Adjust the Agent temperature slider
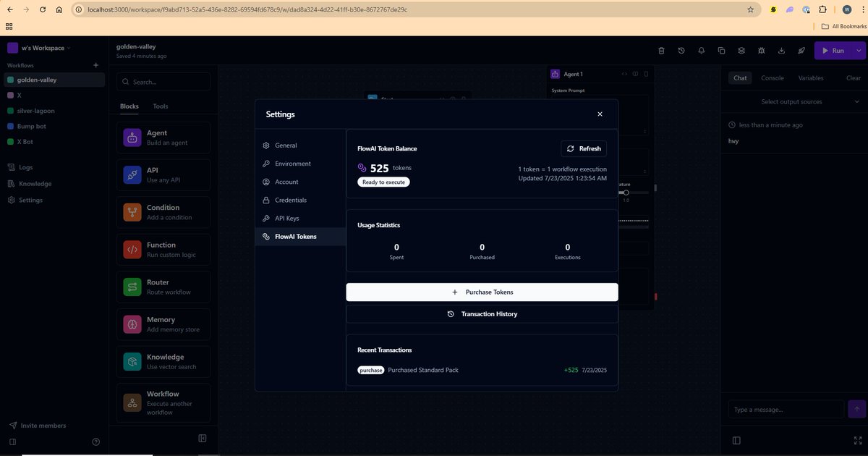The height and width of the screenshot is (456, 868). (x=626, y=193)
